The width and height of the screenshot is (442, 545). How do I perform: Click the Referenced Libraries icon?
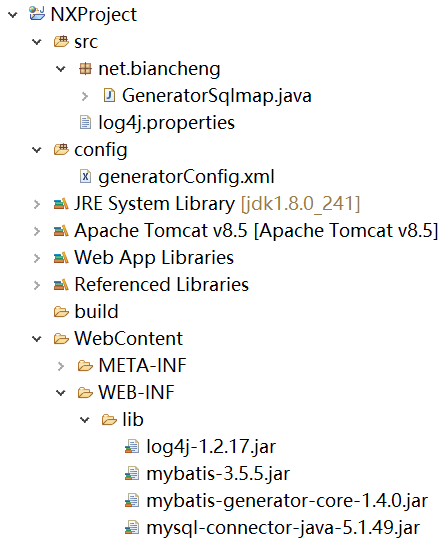61,285
